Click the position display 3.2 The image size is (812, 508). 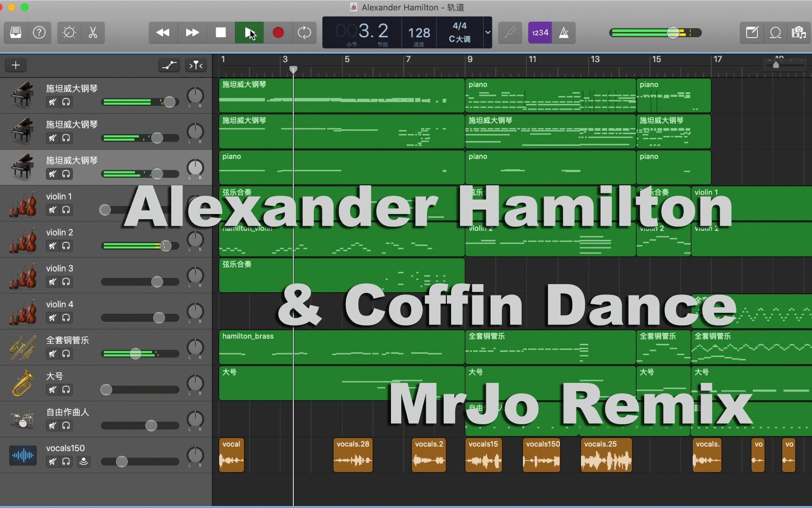(374, 31)
